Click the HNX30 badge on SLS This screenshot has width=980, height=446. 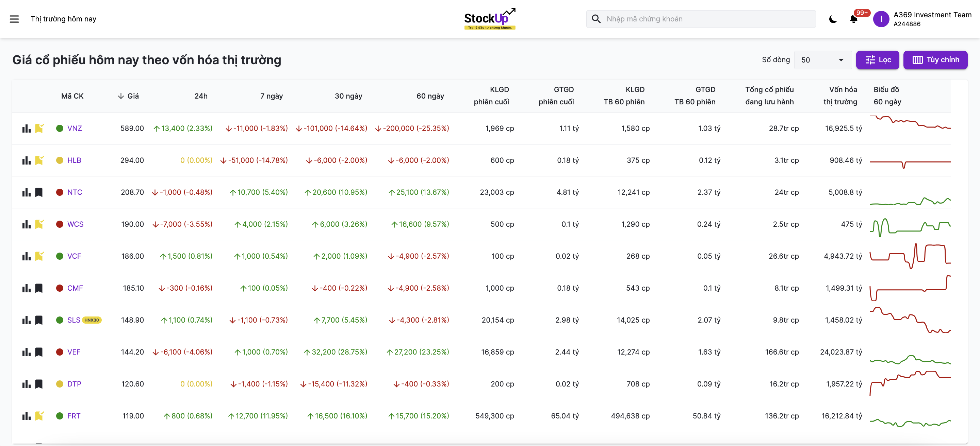[x=92, y=320]
